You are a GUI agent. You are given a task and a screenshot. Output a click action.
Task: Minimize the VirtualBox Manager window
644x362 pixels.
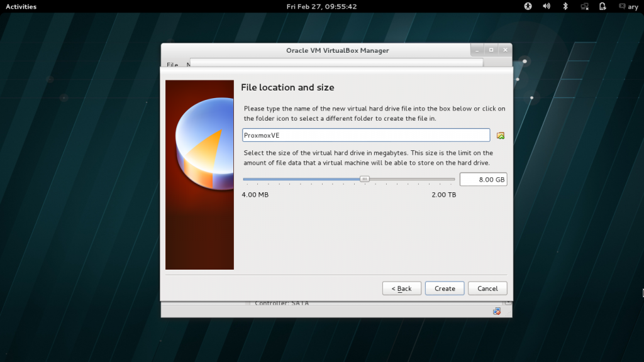coord(477,50)
